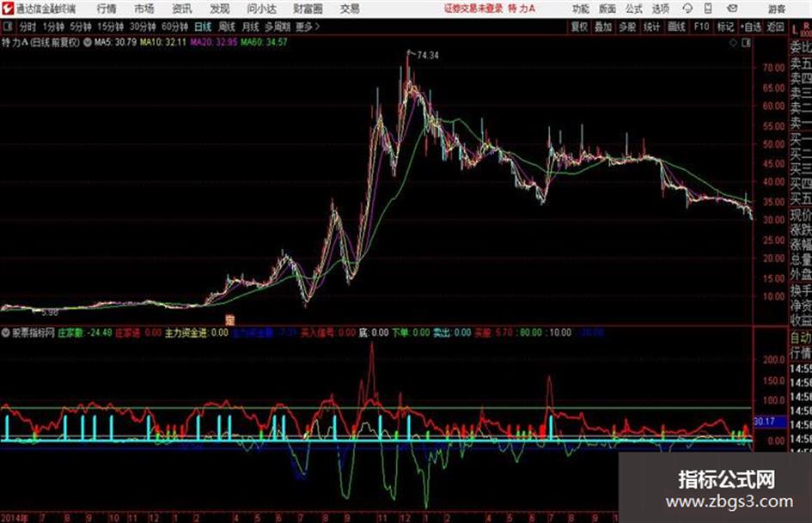This screenshot has width=812, height=523.
Task: Open the mobile phone icon
Action: click(708, 9)
